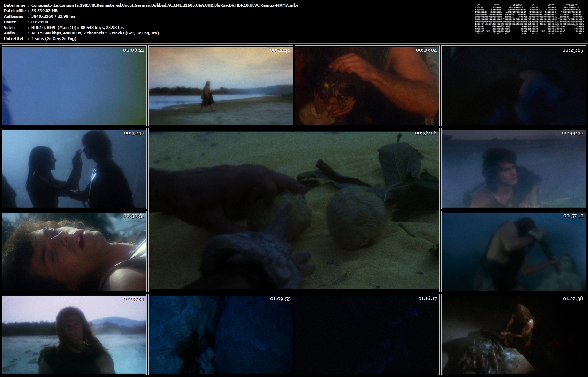
Task: Click the duration value 01:29:00
Action: pyautogui.click(x=40, y=22)
